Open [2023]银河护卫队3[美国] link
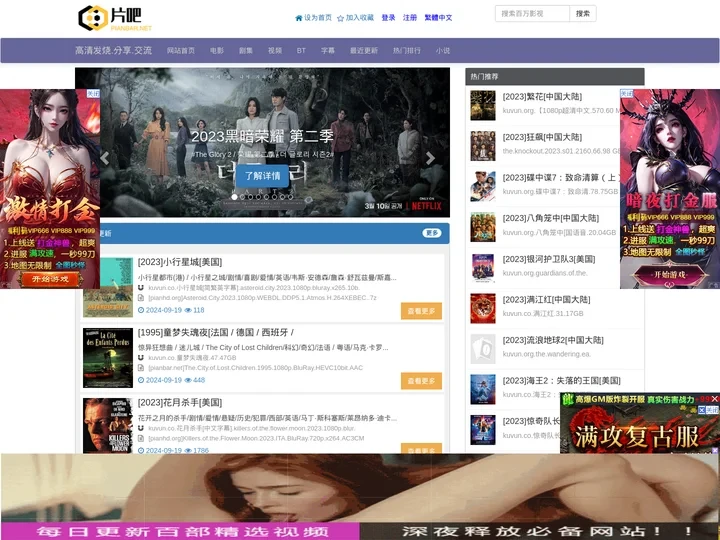Image resolution: width=720 pixels, height=540 pixels. point(549,259)
